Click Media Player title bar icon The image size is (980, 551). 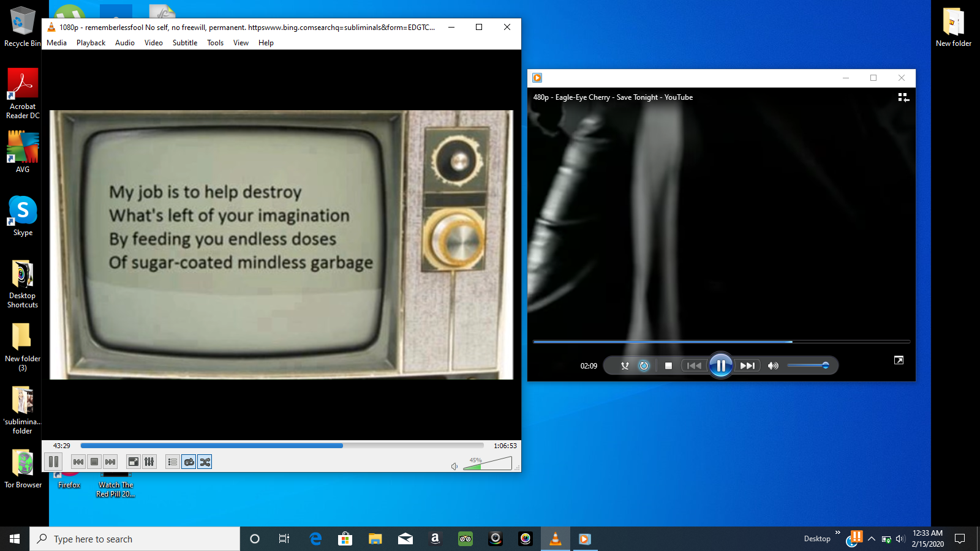[x=537, y=78]
